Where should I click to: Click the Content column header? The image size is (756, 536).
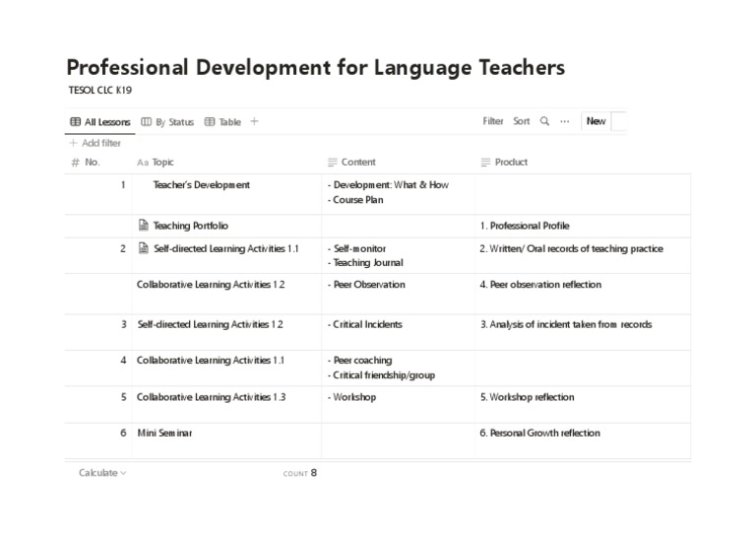click(x=351, y=163)
